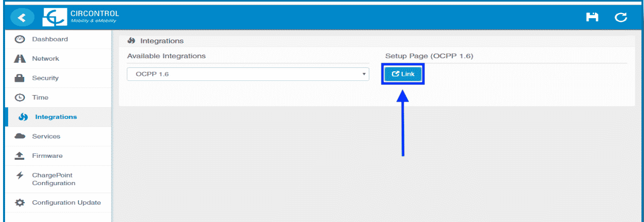Screen dimensions: 644x222
Task: Open the Security settings page
Action: 58,78
